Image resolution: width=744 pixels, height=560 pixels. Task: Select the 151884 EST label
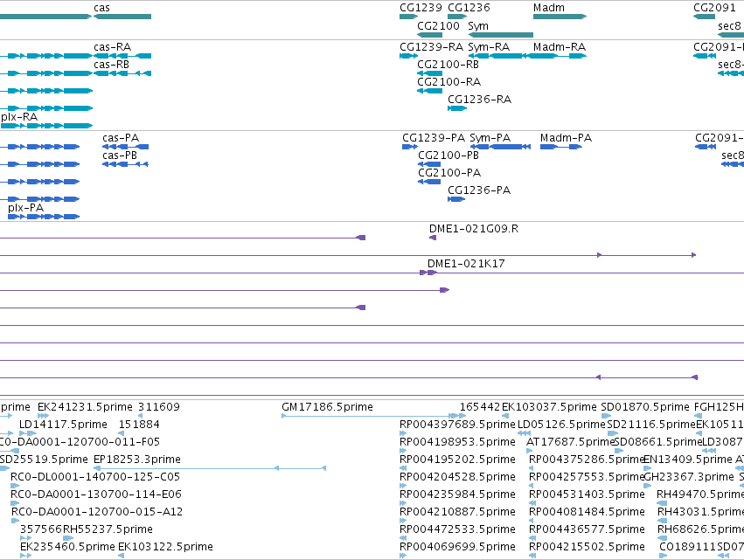(x=139, y=425)
